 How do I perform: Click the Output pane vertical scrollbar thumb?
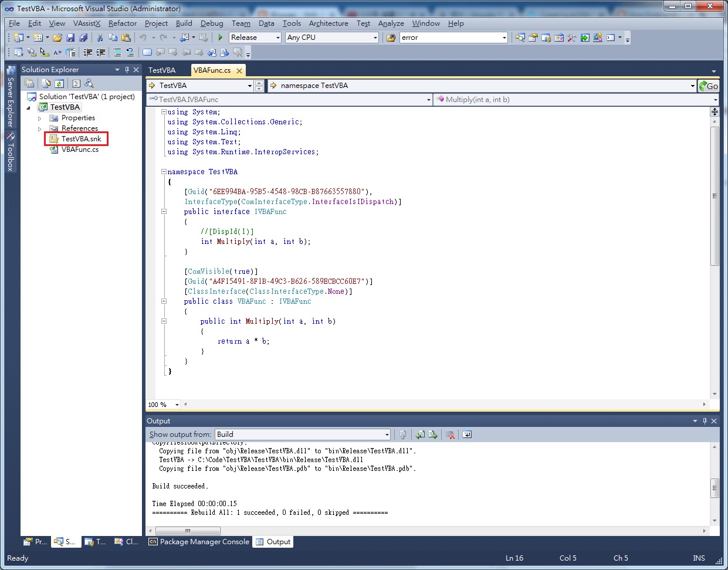[x=715, y=488]
